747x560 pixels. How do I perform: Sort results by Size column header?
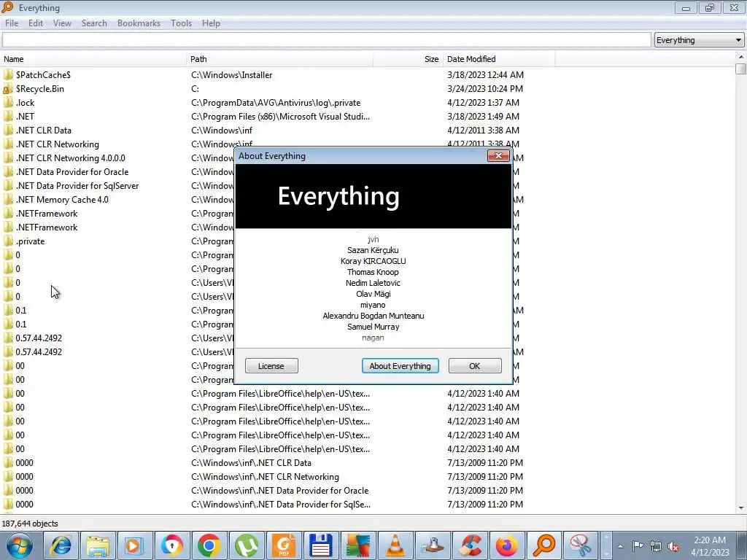(409, 59)
